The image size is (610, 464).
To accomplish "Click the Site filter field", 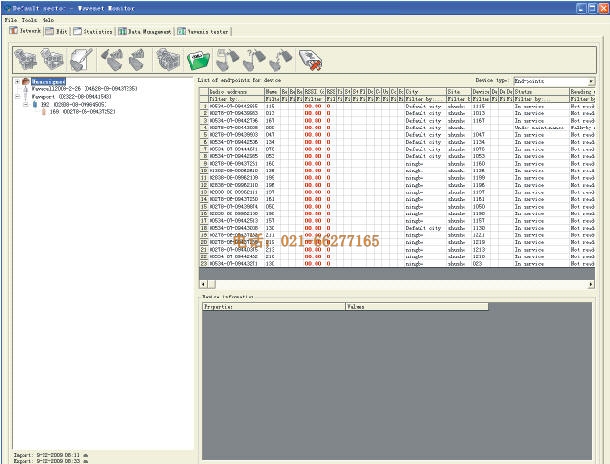I will point(459,99).
